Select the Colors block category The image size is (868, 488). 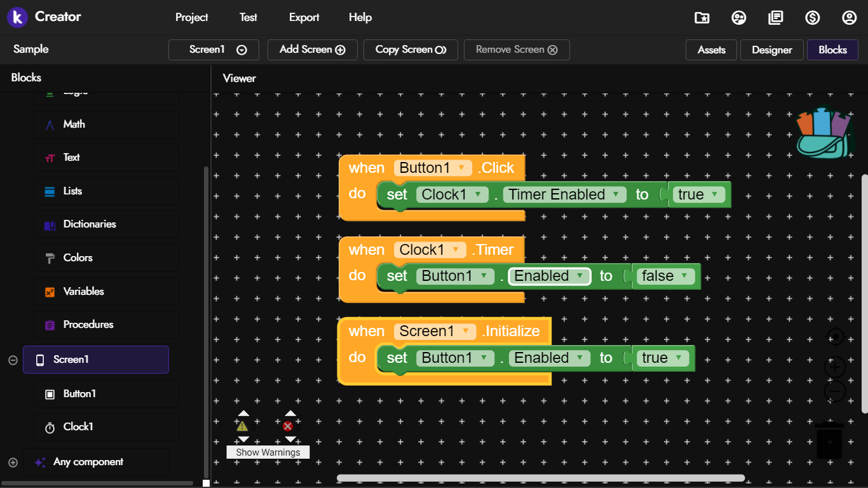click(x=78, y=258)
